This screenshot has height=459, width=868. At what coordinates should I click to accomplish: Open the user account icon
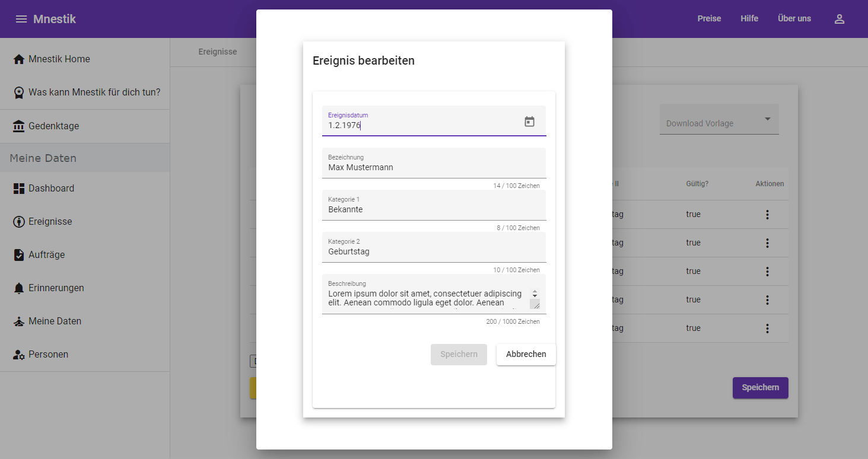(x=839, y=19)
